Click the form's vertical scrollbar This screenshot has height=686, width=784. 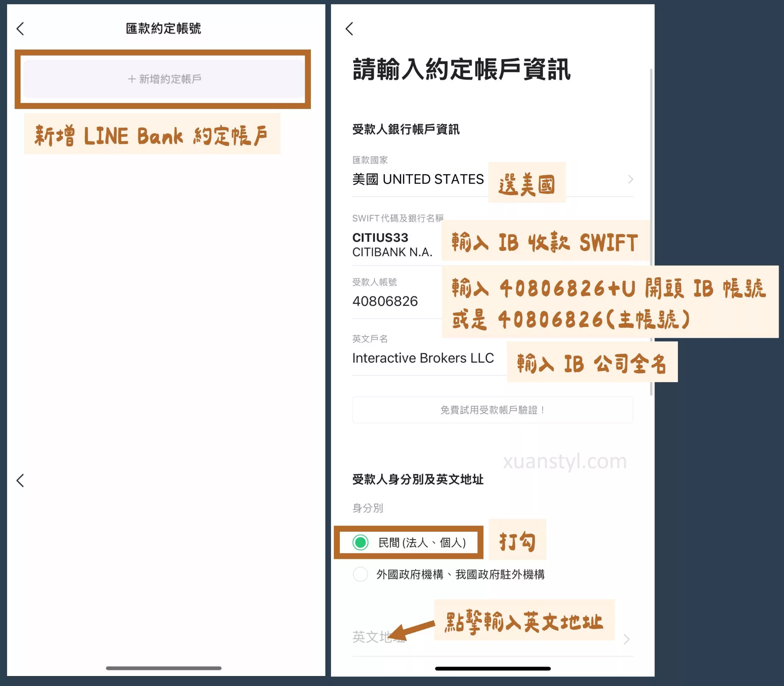pyautogui.click(x=651, y=232)
